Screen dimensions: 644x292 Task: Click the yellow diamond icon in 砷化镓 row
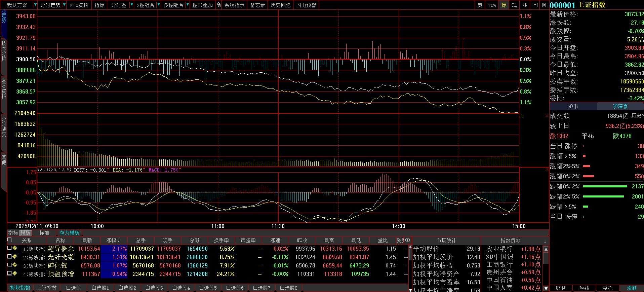pyautogui.click(x=15, y=265)
